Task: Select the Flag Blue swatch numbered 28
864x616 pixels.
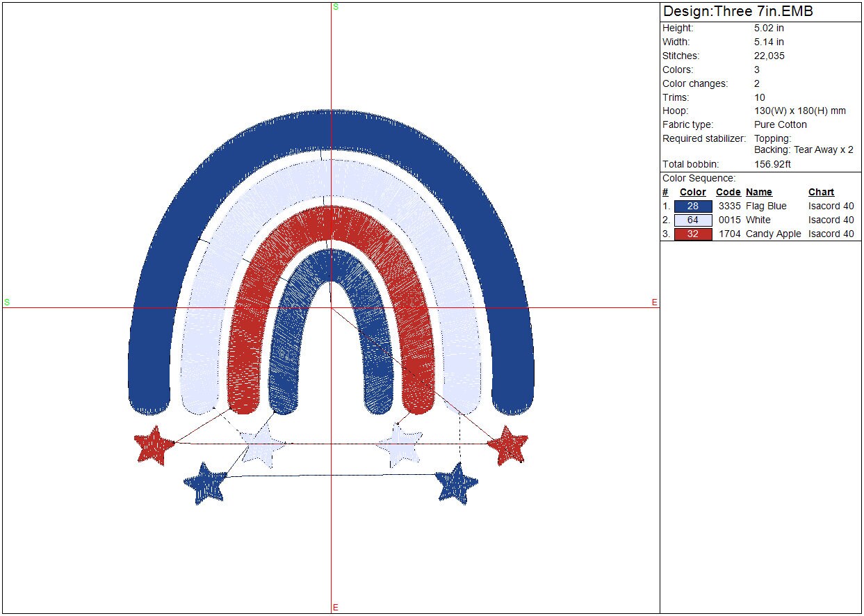Action: click(693, 206)
